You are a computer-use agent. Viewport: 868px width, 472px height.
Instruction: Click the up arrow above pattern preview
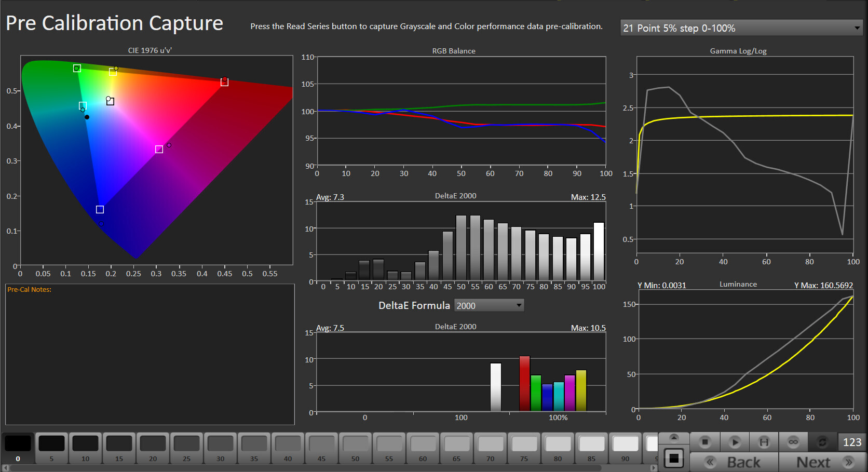click(x=674, y=438)
